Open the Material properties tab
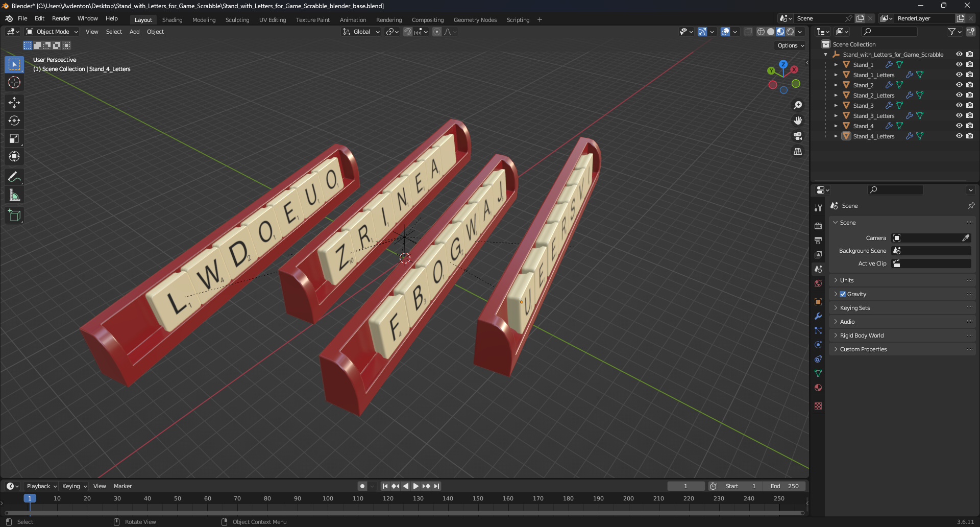The width and height of the screenshot is (980, 527). click(818, 388)
